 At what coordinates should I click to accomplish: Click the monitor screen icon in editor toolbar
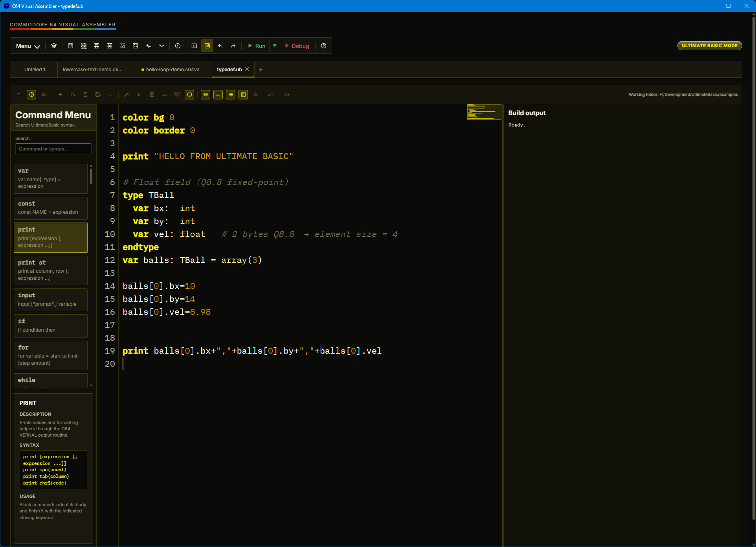[177, 95]
